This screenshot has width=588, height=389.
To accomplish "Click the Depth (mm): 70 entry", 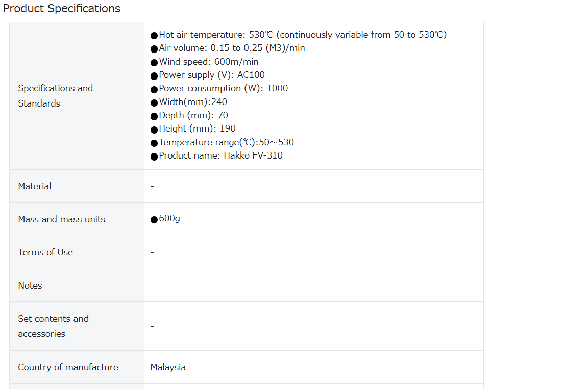I will click(x=189, y=115).
